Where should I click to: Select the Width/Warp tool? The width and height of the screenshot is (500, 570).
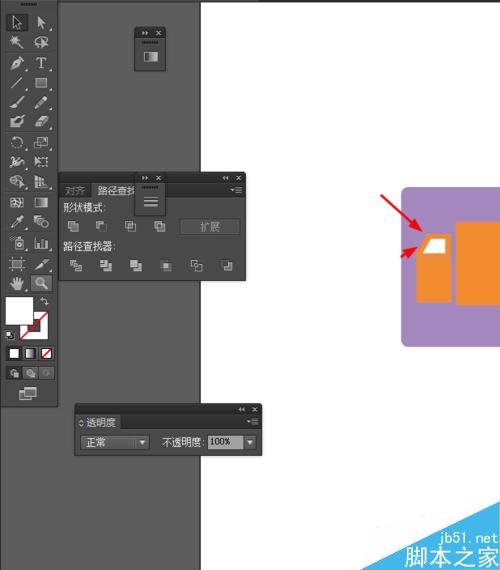[x=17, y=162]
